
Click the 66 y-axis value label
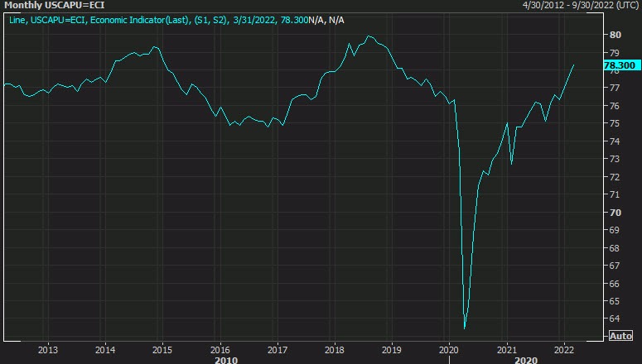coord(615,284)
